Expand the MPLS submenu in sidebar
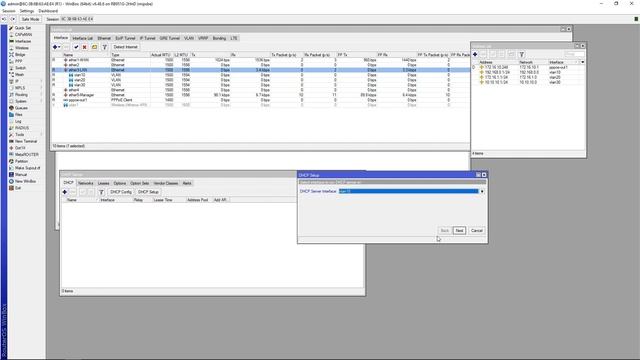Viewport: 640px width, 360px height. pyautogui.click(x=20, y=88)
